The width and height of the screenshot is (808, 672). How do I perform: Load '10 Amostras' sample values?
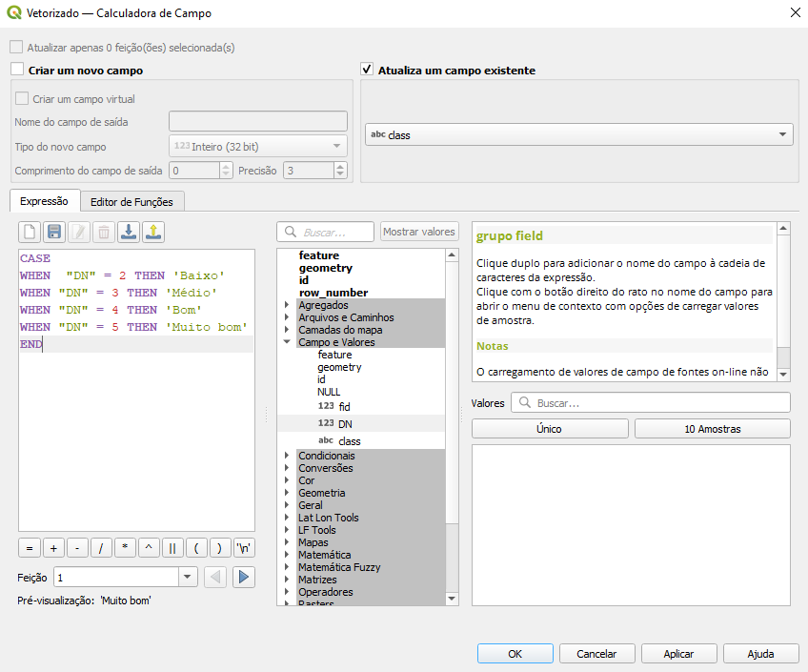713,429
